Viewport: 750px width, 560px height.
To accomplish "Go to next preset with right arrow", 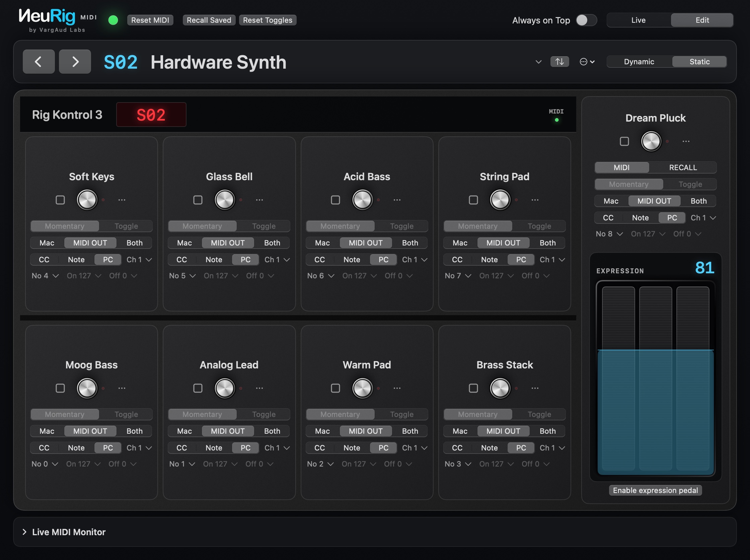I will [75, 62].
